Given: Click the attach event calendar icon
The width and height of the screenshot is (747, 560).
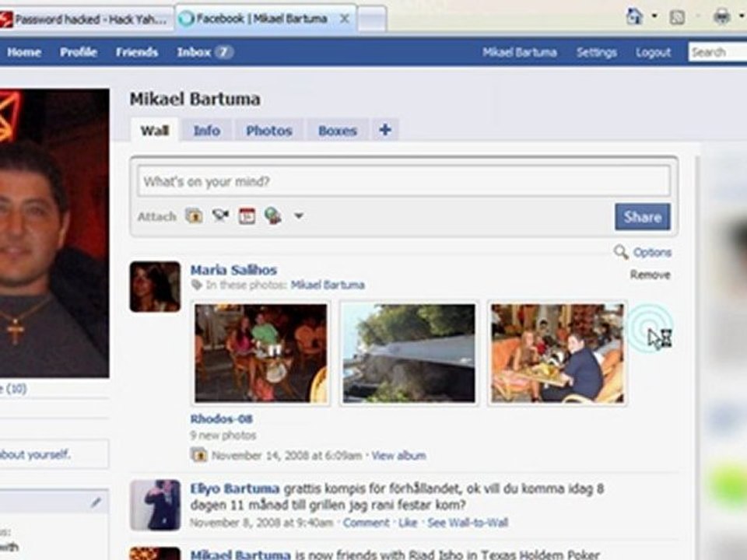Looking at the screenshot, I should (x=247, y=215).
